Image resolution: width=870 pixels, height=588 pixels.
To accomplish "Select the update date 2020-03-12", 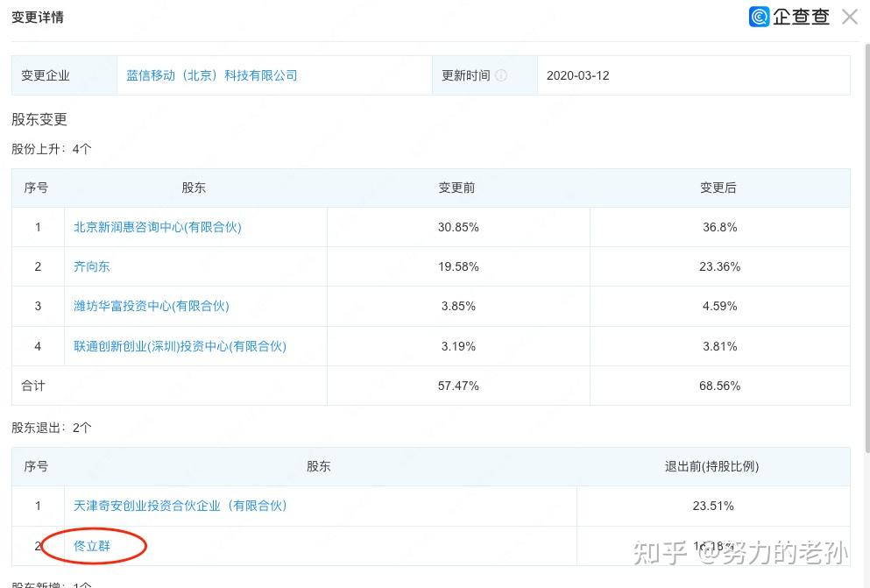I will pos(577,75).
